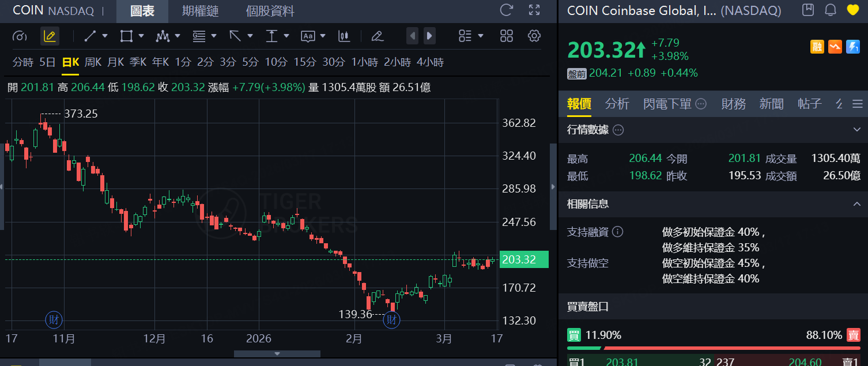Open chart settings gear
The width and height of the screenshot is (868, 366).
tap(534, 36)
